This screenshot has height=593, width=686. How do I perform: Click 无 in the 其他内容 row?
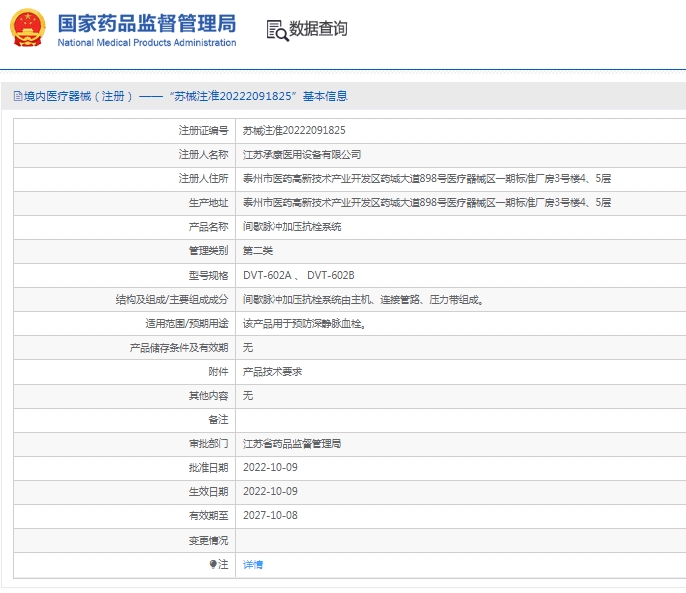248,396
